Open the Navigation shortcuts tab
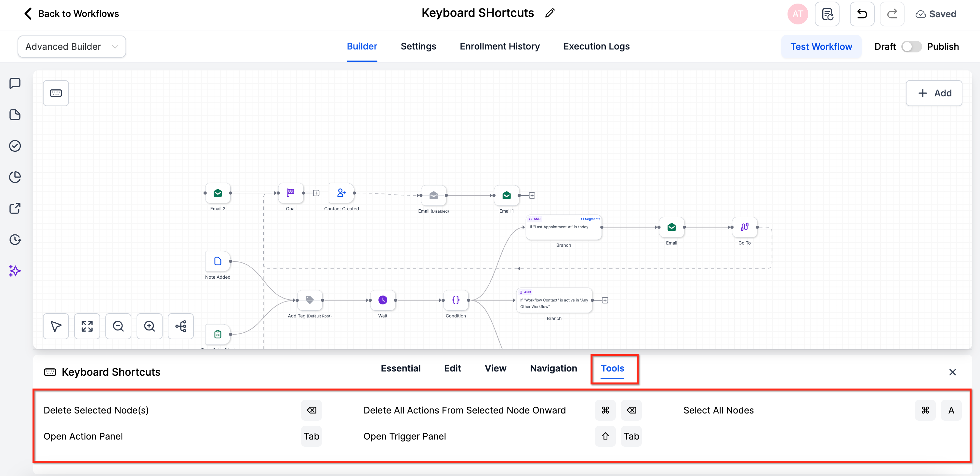 click(x=553, y=368)
